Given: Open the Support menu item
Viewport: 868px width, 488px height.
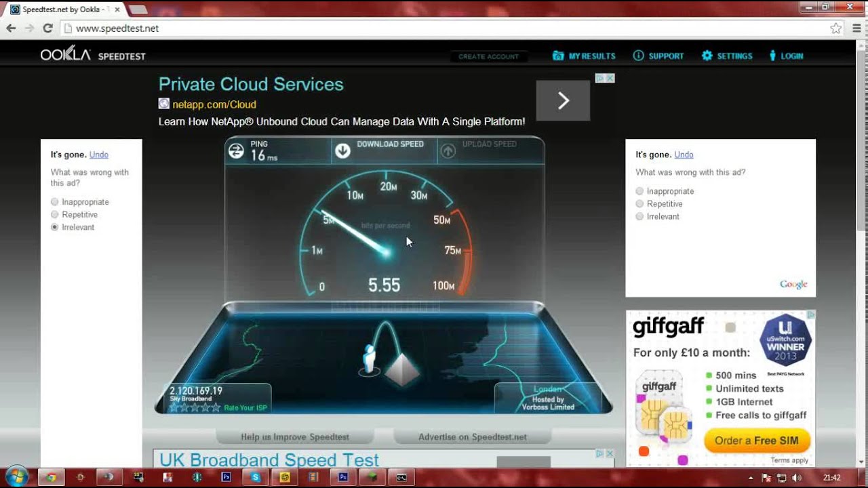Looking at the screenshot, I should click(658, 56).
